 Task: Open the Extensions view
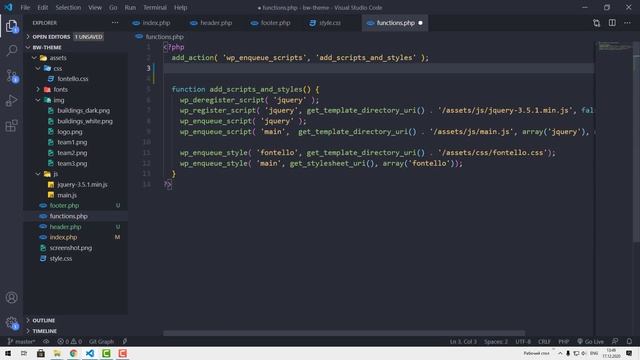coord(12,125)
